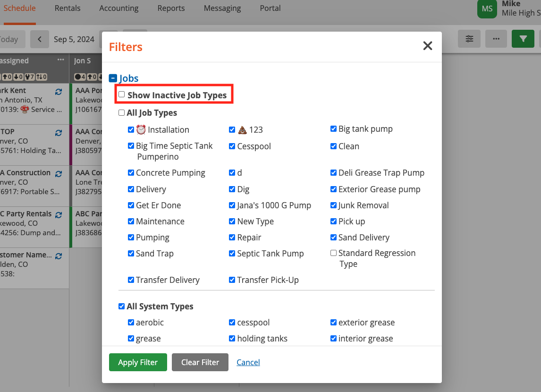Screen dimensions: 541x392
Task: Uncheck holding tanks system type
Action: pyautogui.click(x=232, y=339)
